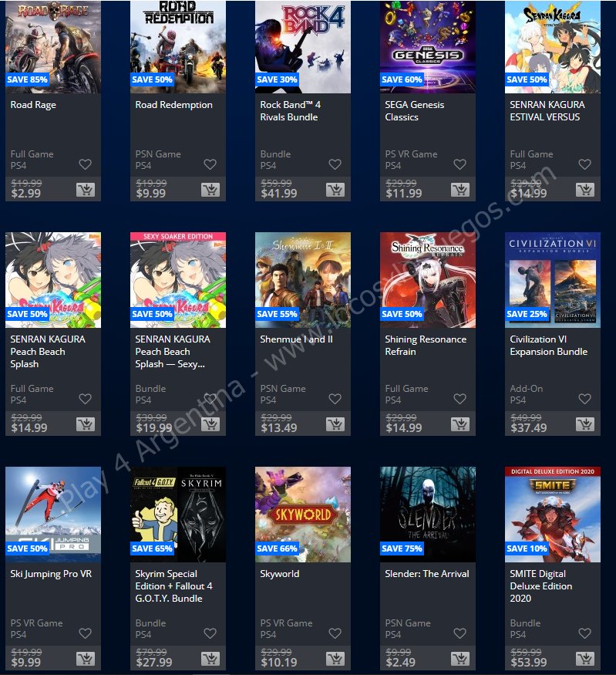Add Road Rage to the cart
This screenshot has height=675, width=616.
tap(86, 190)
